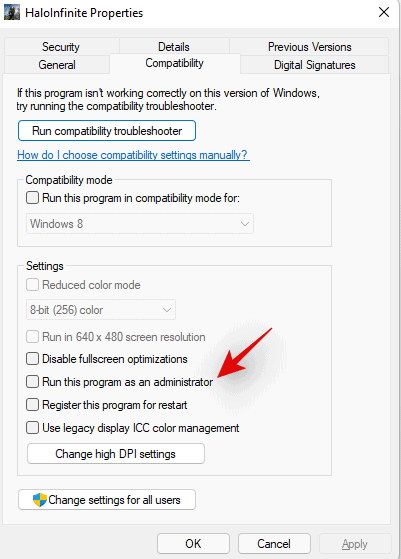Click the shield icon on Change settings button
This screenshot has height=559, width=401.
click(40, 500)
